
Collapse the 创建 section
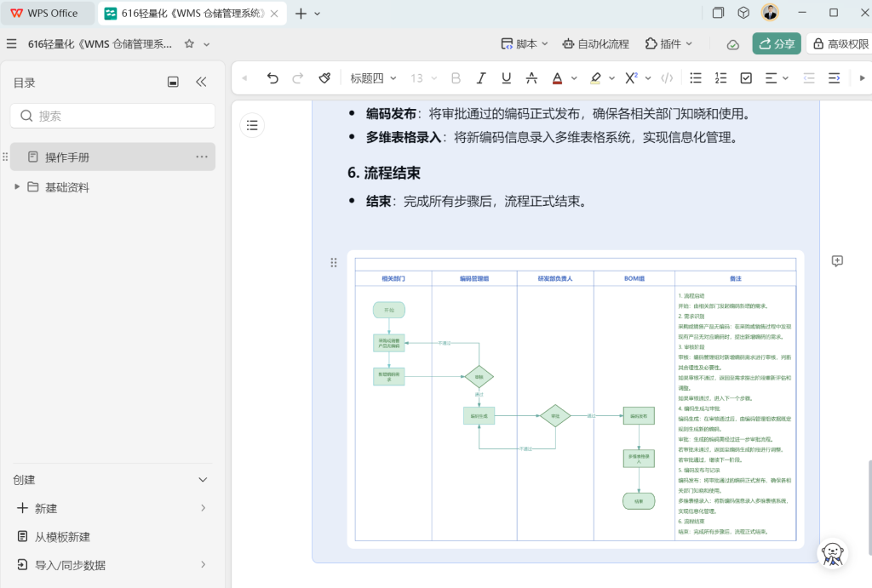coord(203,480)
